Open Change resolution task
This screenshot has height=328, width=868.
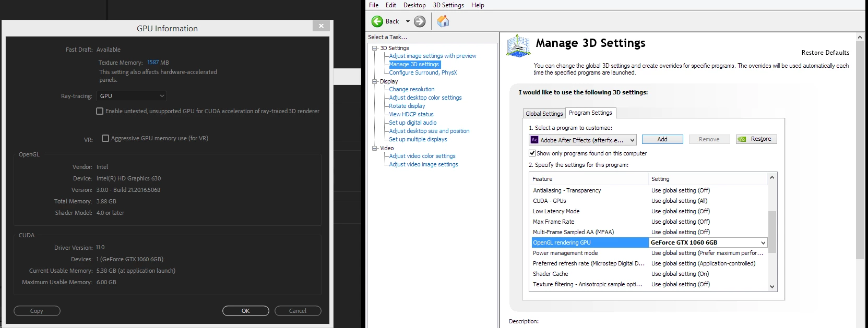click(x=411, y=89)
